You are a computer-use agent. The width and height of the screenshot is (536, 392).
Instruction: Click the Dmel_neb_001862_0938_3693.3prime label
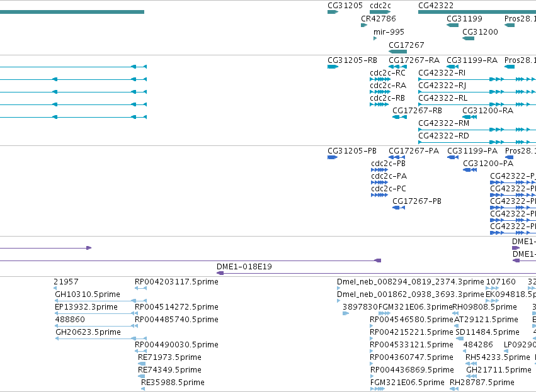tap(411, 294)
